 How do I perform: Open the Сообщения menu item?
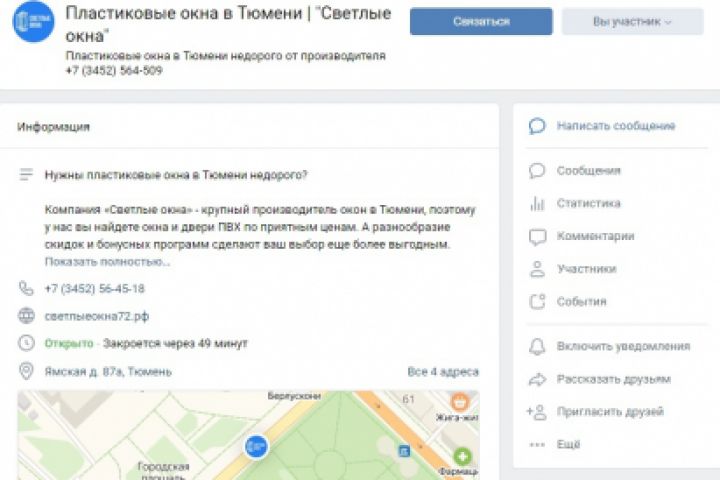589,171
